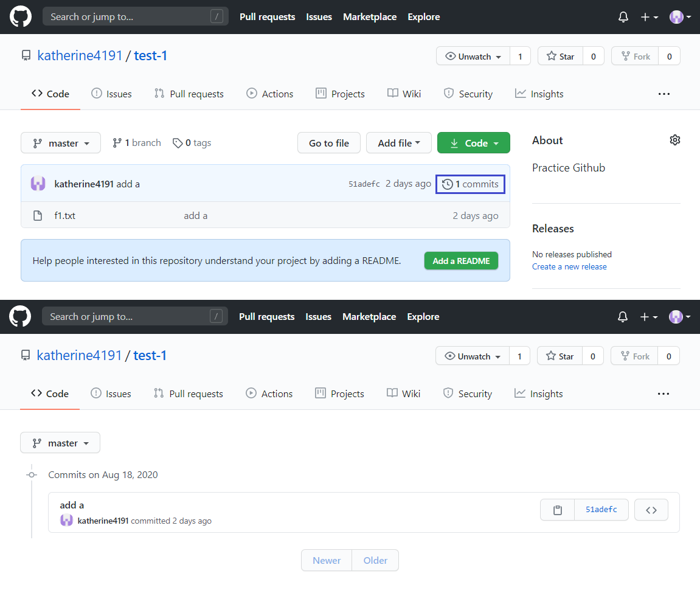This screenshot has height=593, width=700.
Task: Open the About settings gear icon
Action: pyautogui.click(x=675, y=140)
